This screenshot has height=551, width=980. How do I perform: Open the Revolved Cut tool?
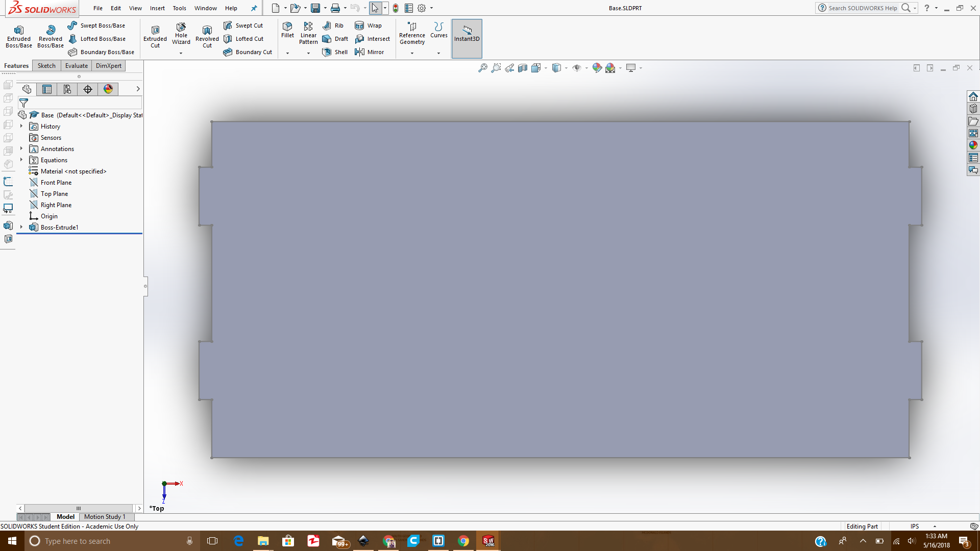207,36
